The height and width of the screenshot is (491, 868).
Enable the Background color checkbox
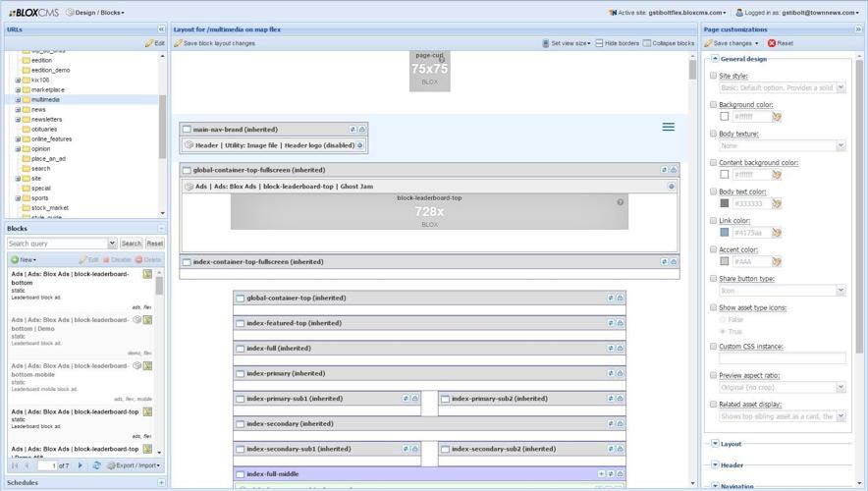713,104
